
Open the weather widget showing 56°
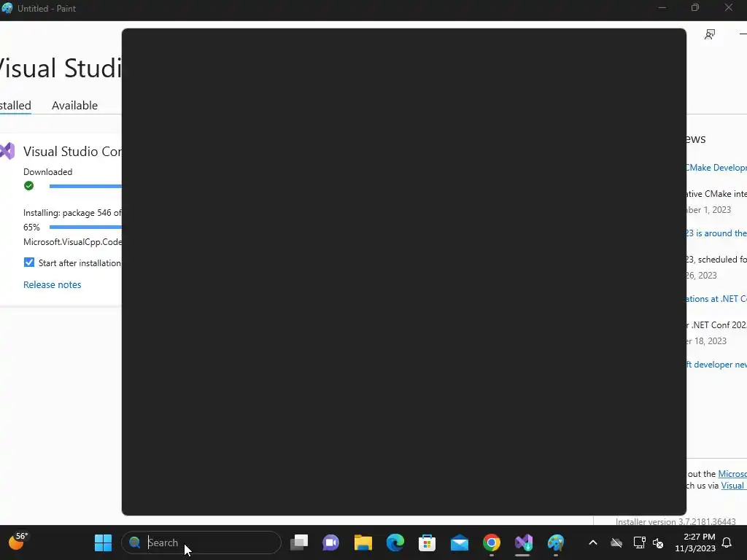[x=18, y=542]
